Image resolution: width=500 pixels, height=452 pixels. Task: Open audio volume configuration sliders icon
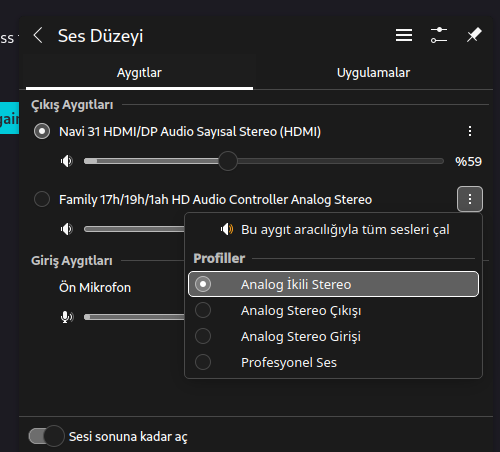pyautogui.click(x=439, y=35)
